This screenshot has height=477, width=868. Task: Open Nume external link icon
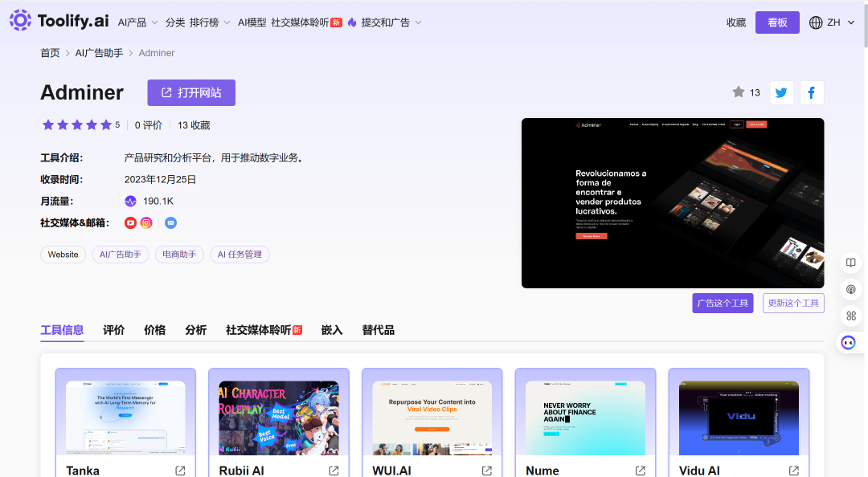pos(640,471)
